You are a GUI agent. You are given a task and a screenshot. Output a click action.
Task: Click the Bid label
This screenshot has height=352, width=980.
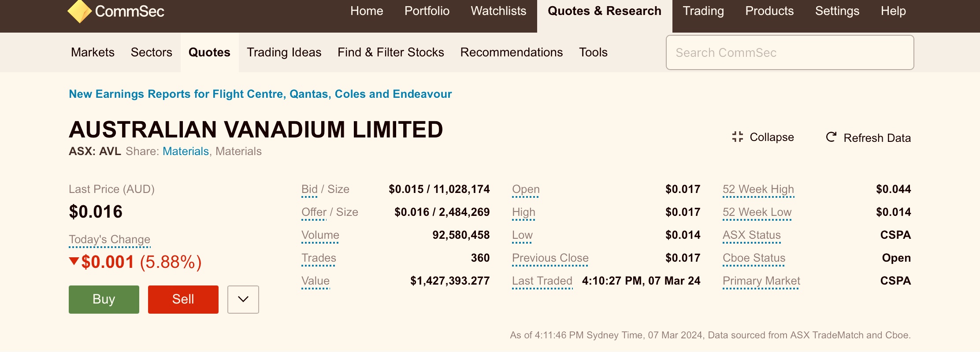(x=309, y=189)
